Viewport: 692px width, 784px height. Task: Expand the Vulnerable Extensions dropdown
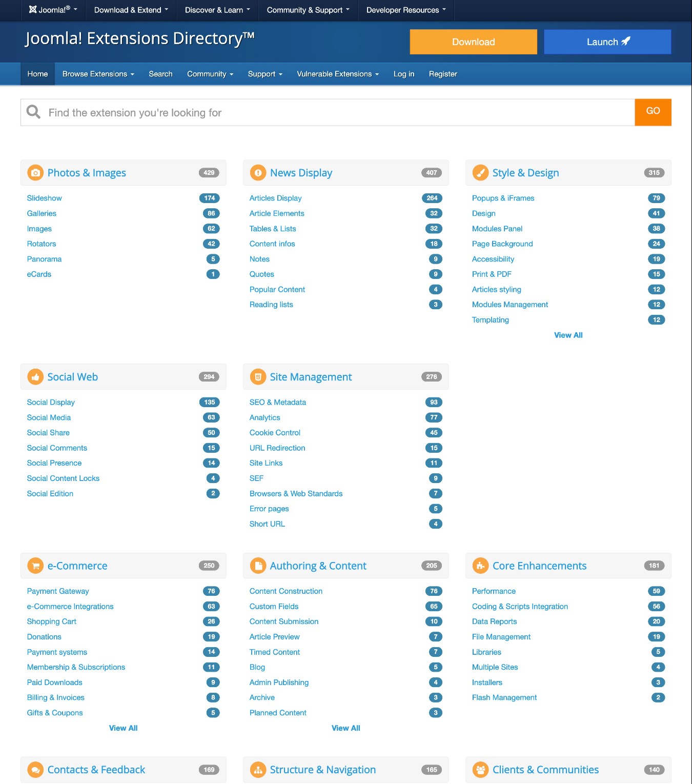coord(337,74)
